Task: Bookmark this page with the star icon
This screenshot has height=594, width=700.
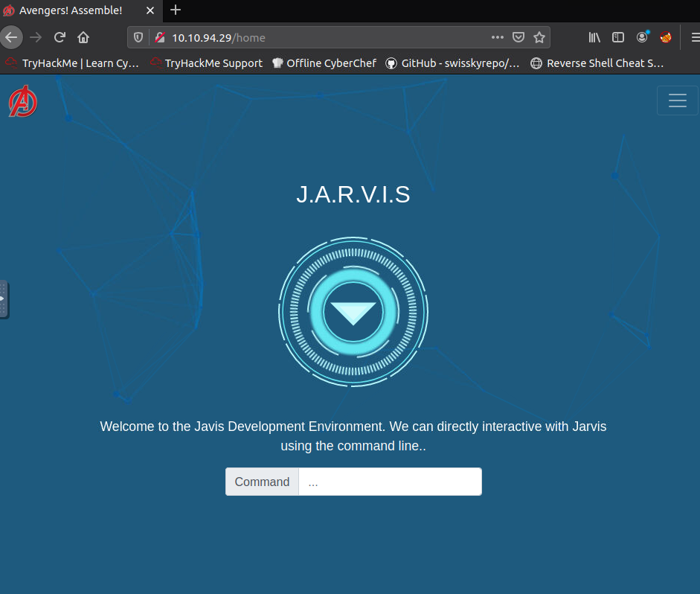Action: point(539,37)
